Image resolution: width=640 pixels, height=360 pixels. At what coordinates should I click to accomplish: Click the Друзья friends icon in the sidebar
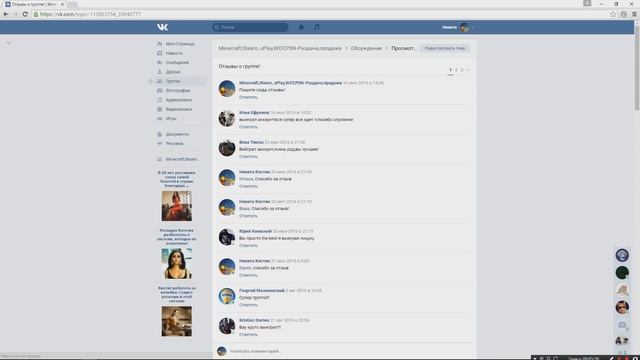[160, 72]
